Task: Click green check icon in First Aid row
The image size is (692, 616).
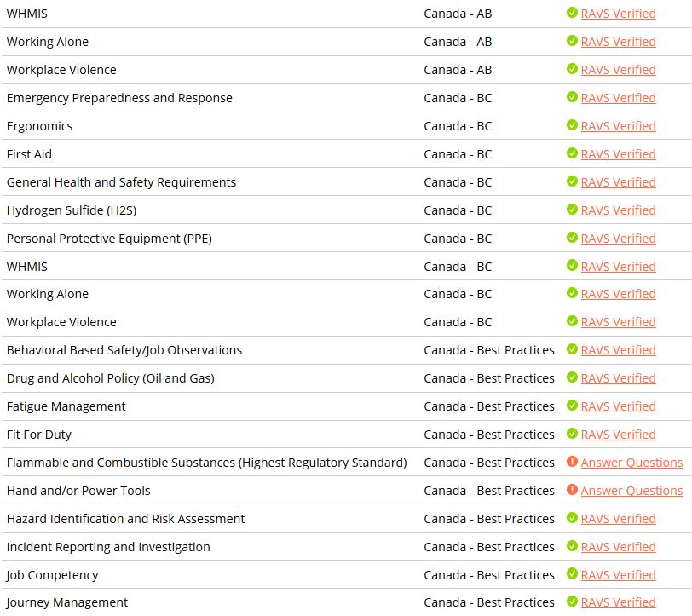Action: [572, 154]
